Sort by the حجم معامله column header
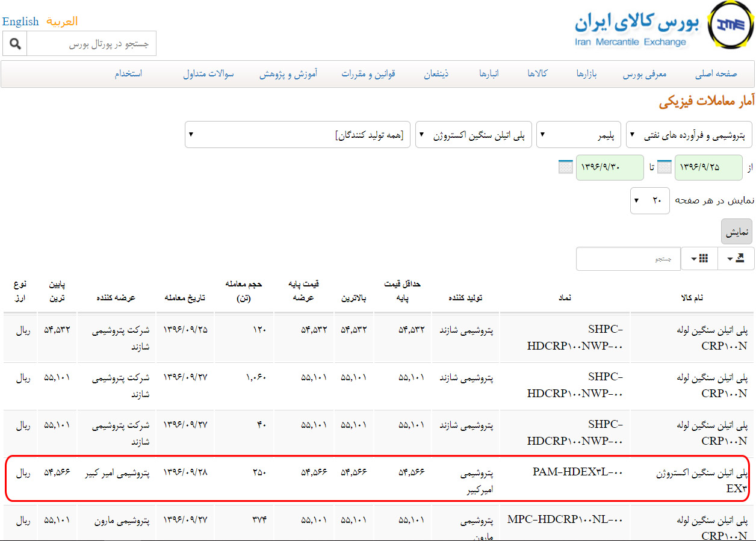Screen dimensions: 756x541 click(x=238, y=291)
